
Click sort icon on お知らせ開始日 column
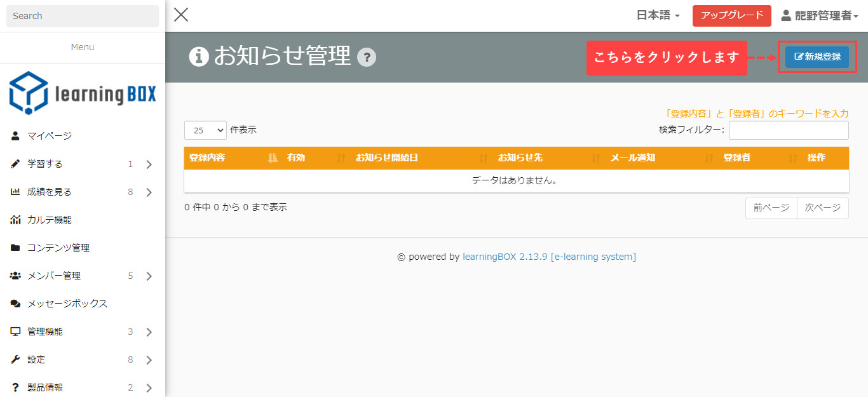tap(484, 158)
